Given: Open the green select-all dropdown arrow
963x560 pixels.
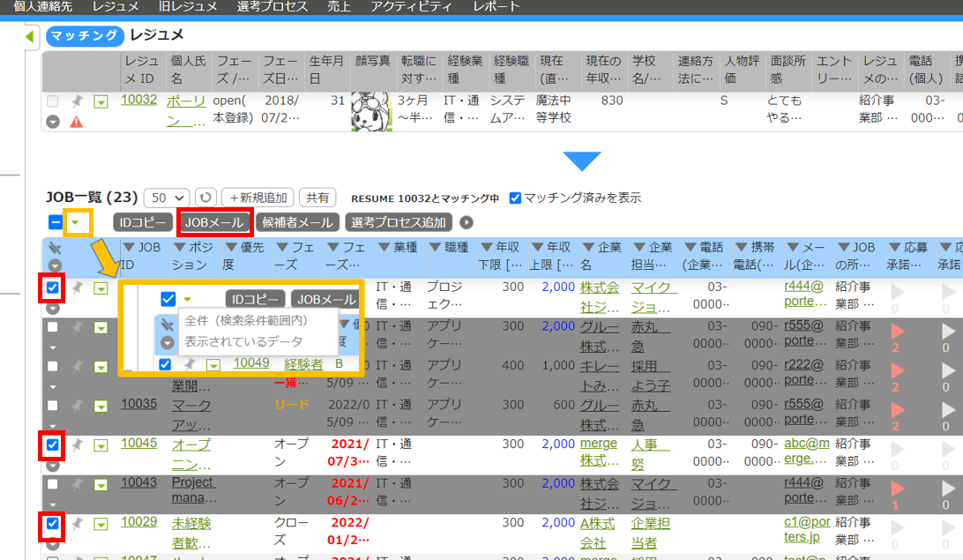Looking at the screenshot, I should click(78, 223).
